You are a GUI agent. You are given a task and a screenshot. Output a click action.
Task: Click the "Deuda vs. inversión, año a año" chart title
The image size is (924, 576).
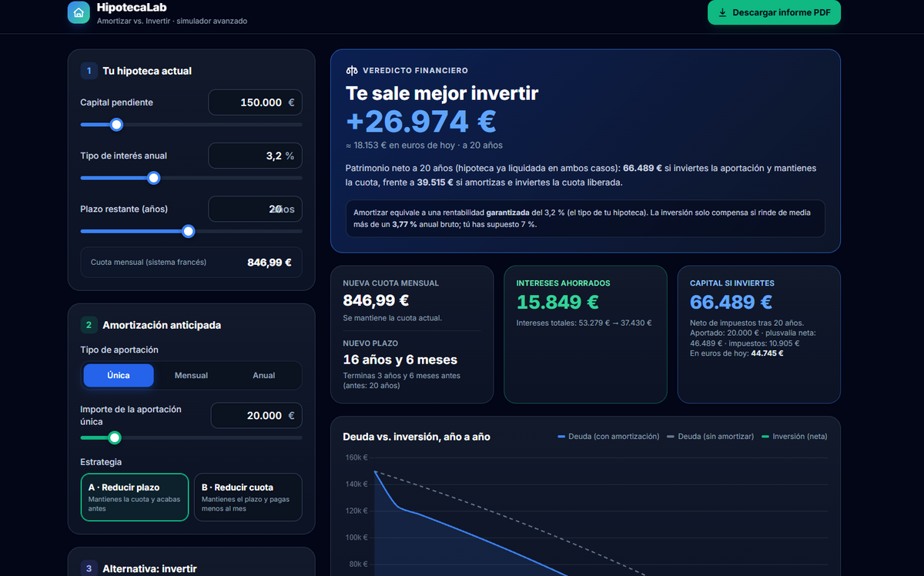click(x=417, y=437)
